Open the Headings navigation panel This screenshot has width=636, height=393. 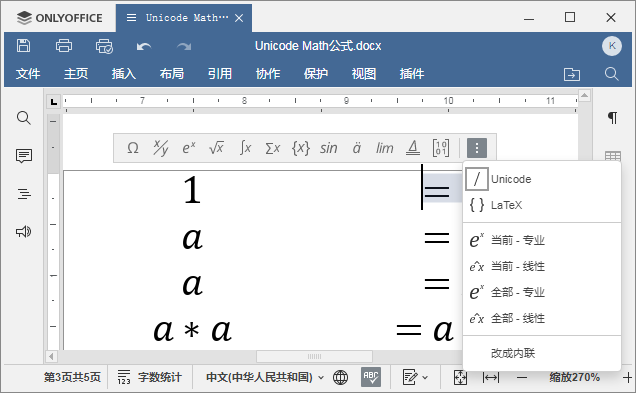coord(24,194)
